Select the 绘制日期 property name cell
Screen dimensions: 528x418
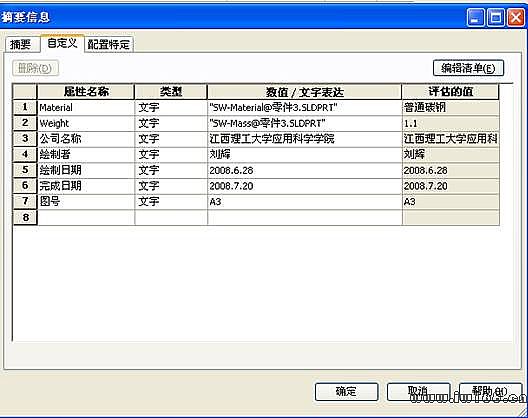coord(86,170)
